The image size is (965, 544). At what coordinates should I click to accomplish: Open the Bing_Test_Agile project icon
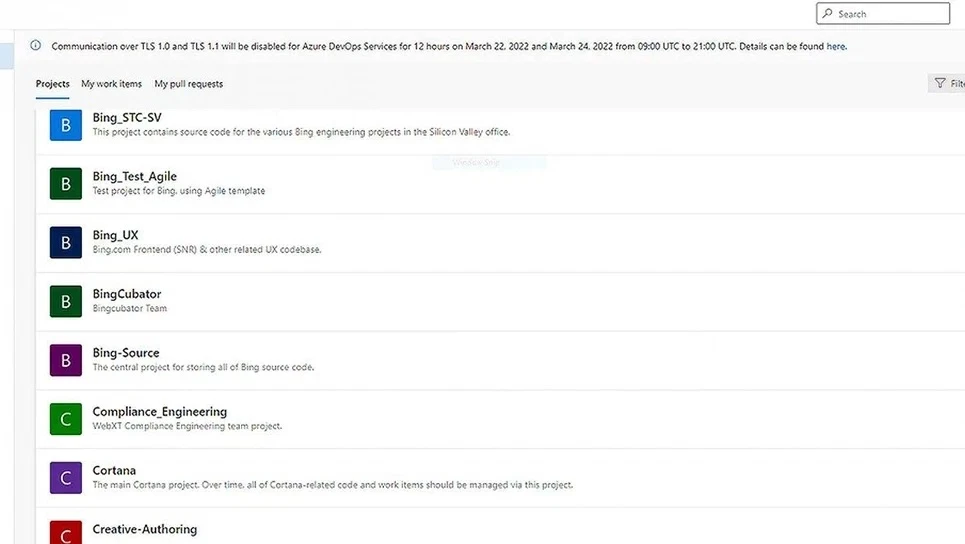66,184
